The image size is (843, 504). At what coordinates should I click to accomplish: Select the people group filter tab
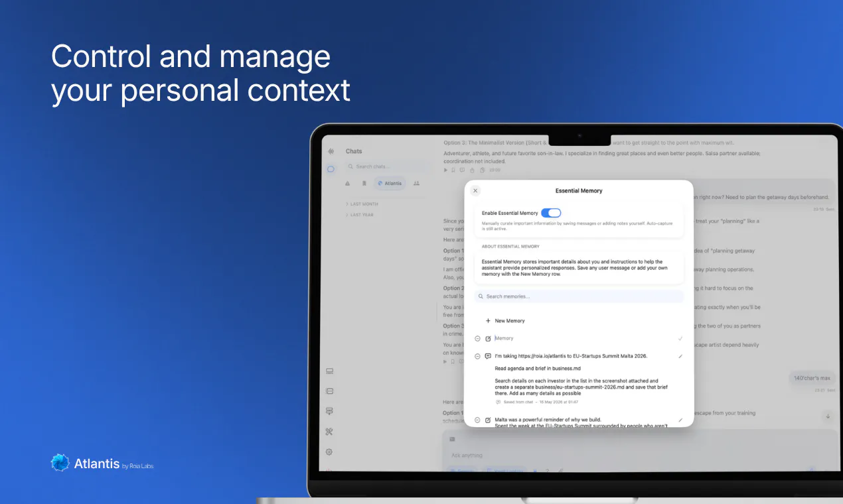(x=416, y=183)
